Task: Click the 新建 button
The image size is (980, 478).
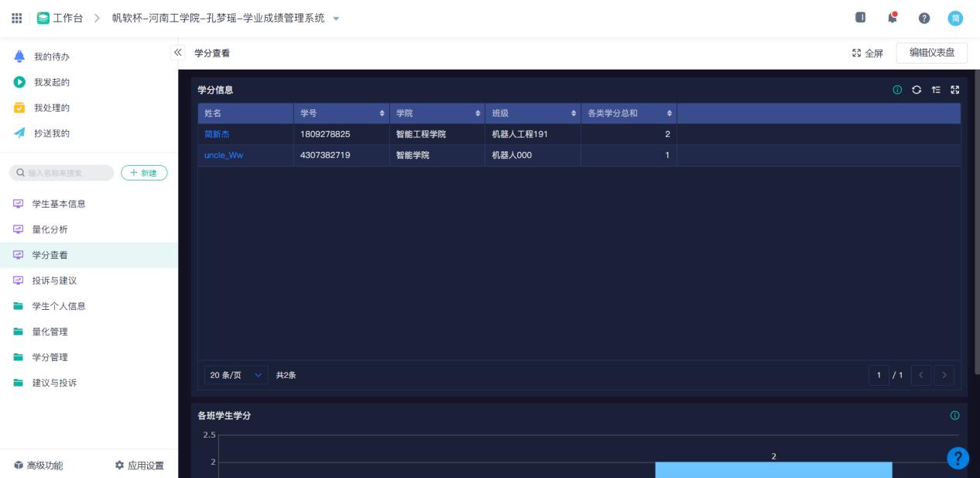Action: pyautogui.click(x=144, y=173)
